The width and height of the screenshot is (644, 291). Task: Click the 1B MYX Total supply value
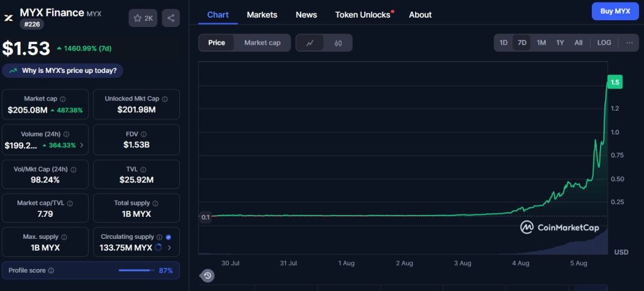point(136,214)
